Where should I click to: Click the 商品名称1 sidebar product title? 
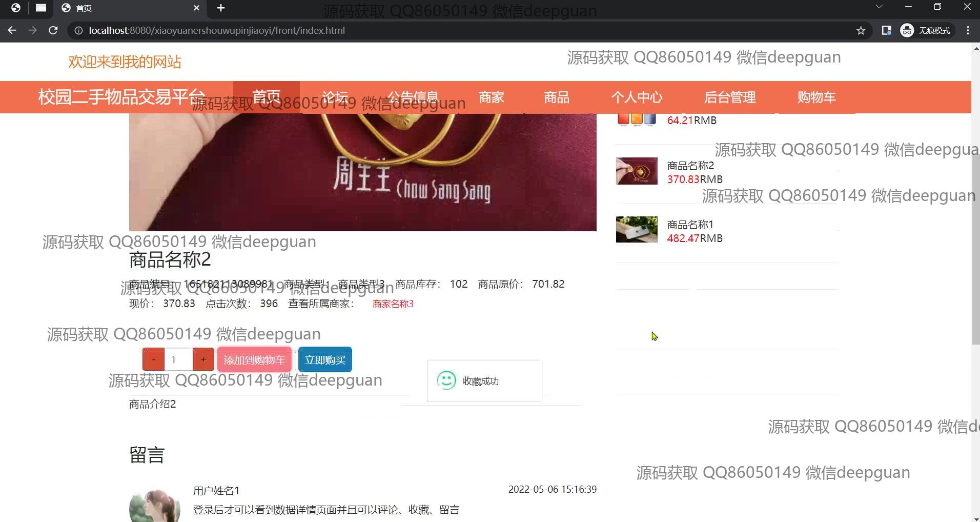[x=690, y=225]
